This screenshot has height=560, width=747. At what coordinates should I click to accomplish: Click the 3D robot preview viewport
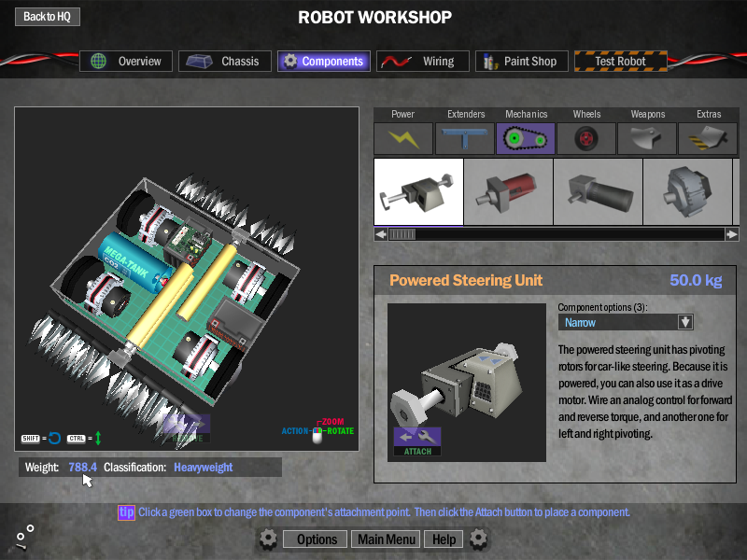(x=187, y=278)
